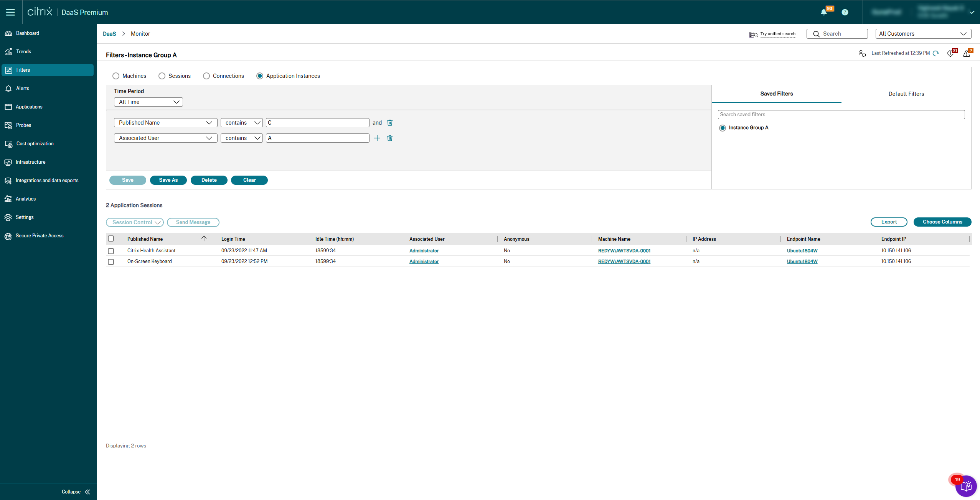Click the refresh icon next to Last Refreshed
The height and width of the screenshot is (500, 980).
(x=936, y=53)
